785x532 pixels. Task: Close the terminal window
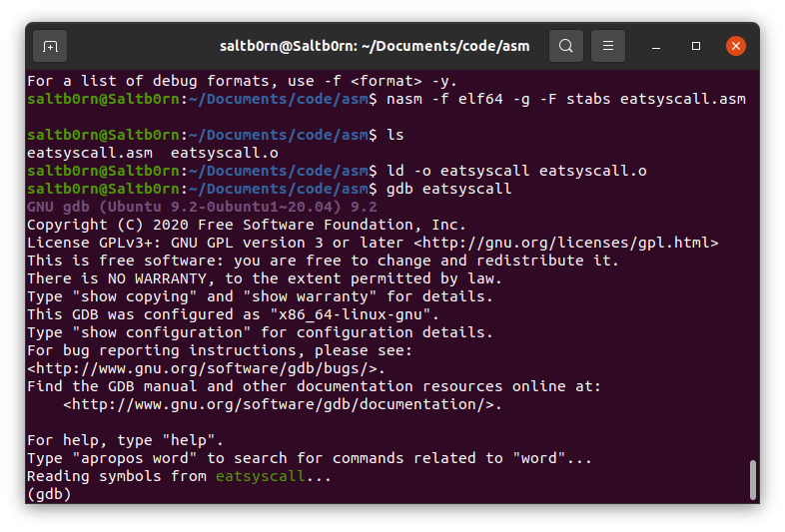[x=735, y=46]
